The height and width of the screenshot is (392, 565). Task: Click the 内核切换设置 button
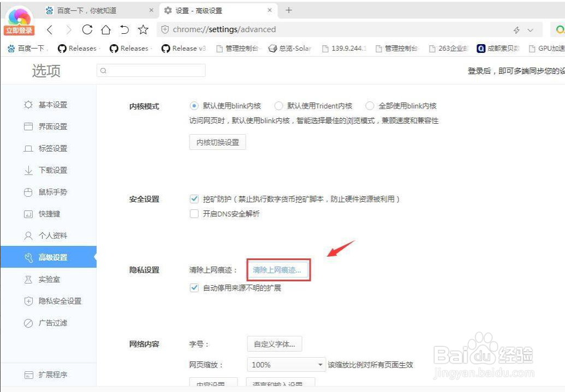[x=217, y=141]
